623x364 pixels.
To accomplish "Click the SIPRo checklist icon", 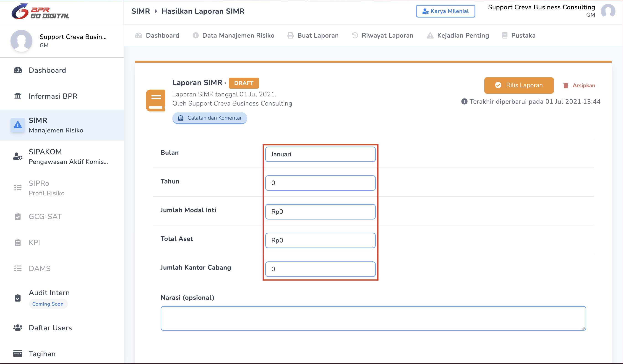I will 18,188.
